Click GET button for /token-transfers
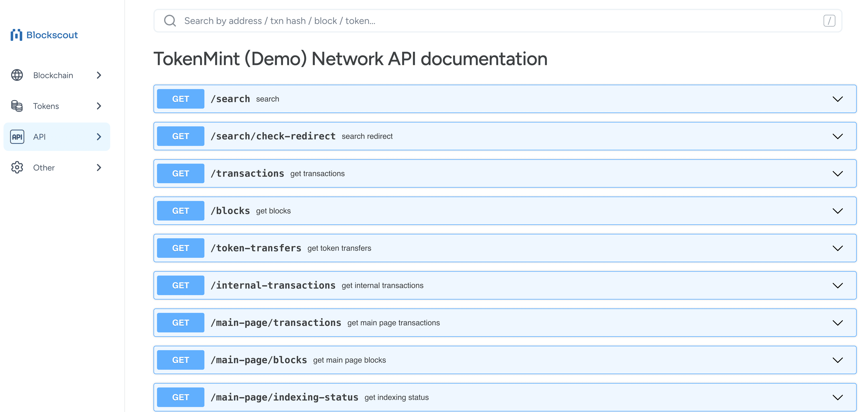 (181, 248)
